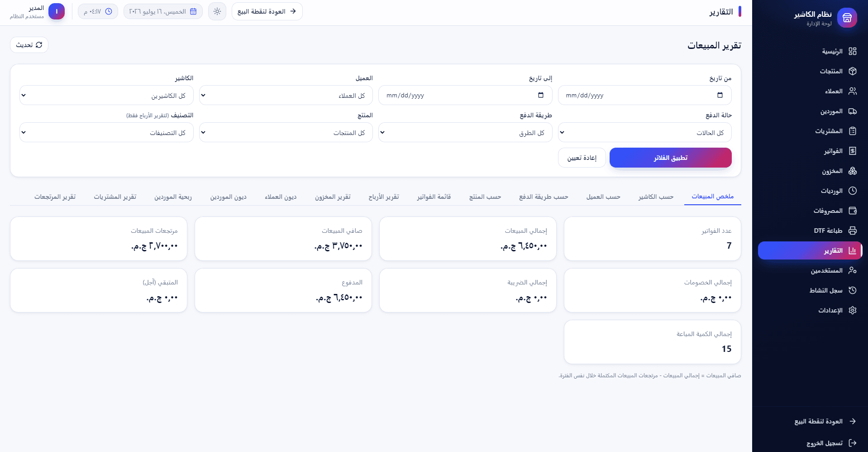Expand the 'كل الكاشيرين' cashier dropdown
868x452 pixels.
tap(106, 95)
